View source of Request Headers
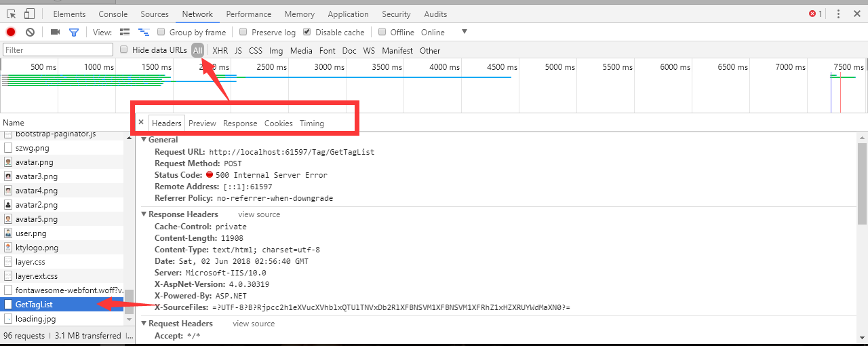 [x=254, y=324]
